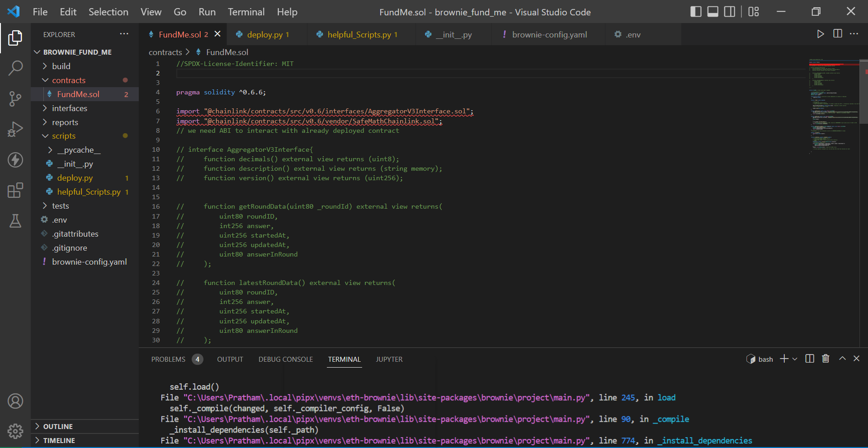Split the editor to the right
Viewport: 868px width, 448px height.
coord(837,34)
